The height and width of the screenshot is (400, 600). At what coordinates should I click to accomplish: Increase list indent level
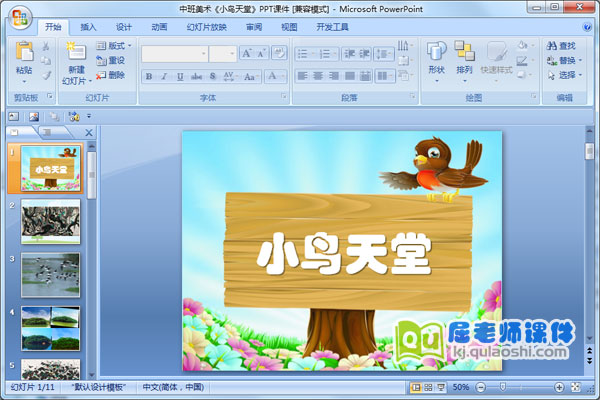[x=363, y=54]
